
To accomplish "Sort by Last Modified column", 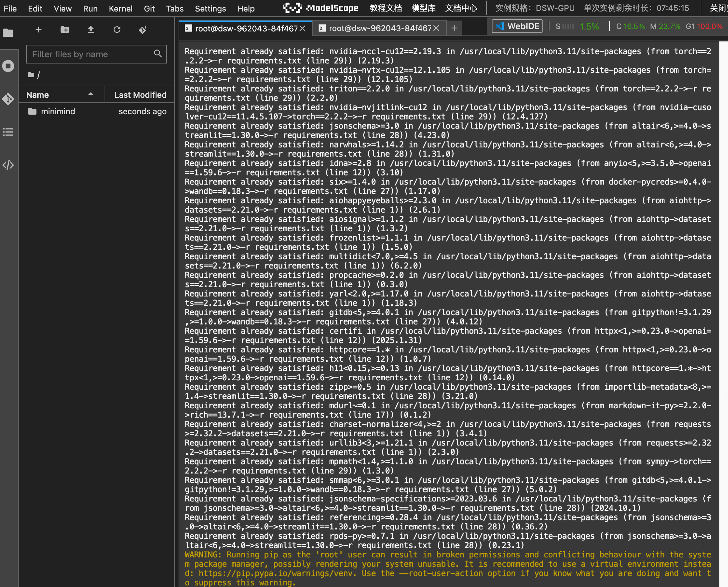I will coord(140,95).
